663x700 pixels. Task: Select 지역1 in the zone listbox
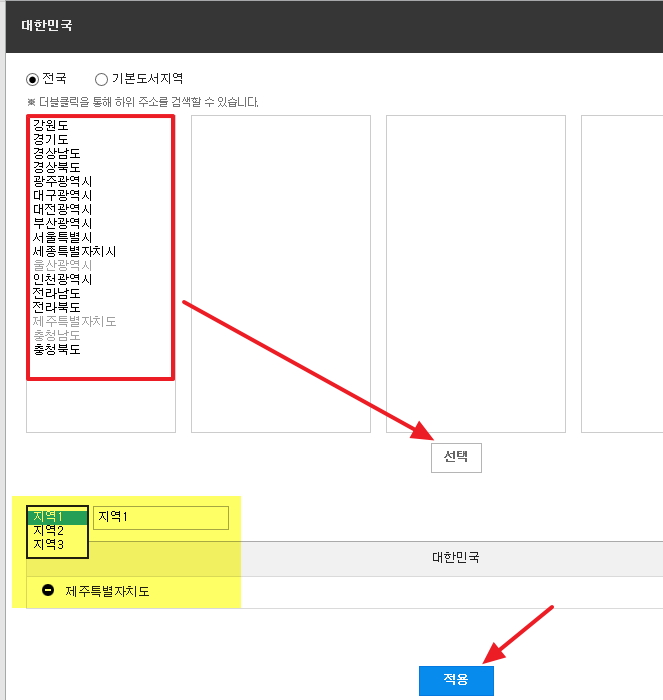tap(58, 517)
